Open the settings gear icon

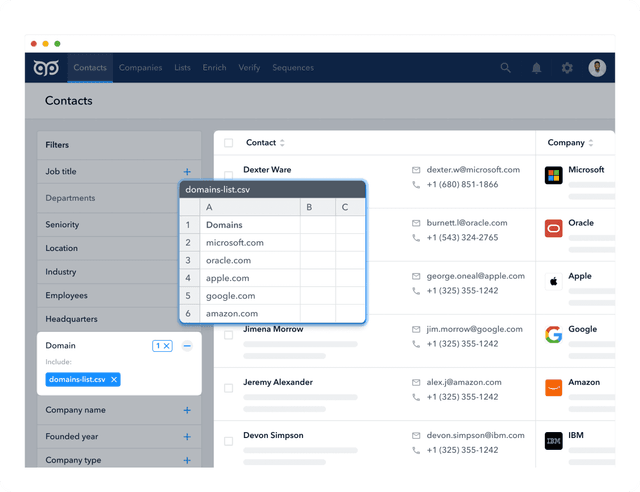point(567,68)
